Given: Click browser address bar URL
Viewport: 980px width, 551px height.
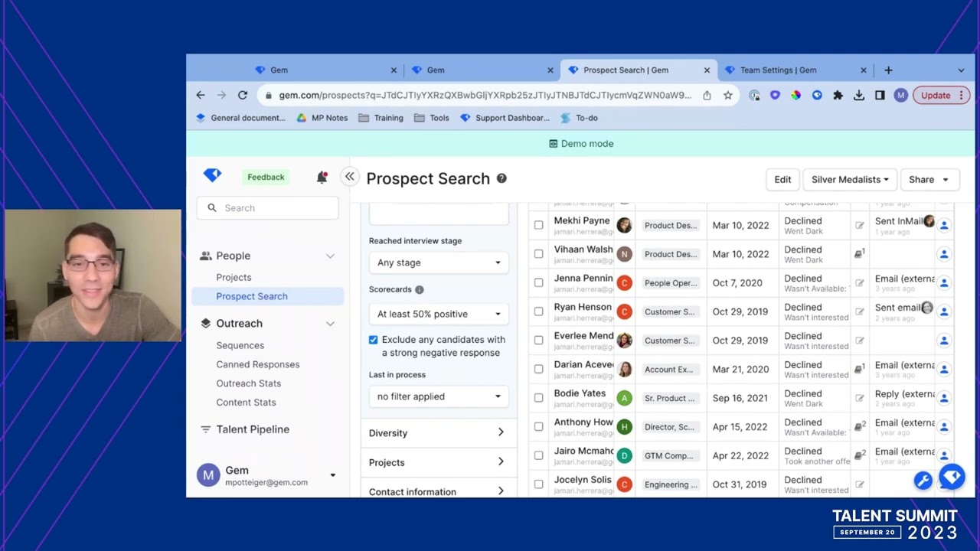Looking at the screenshot, I should point(485,95).
